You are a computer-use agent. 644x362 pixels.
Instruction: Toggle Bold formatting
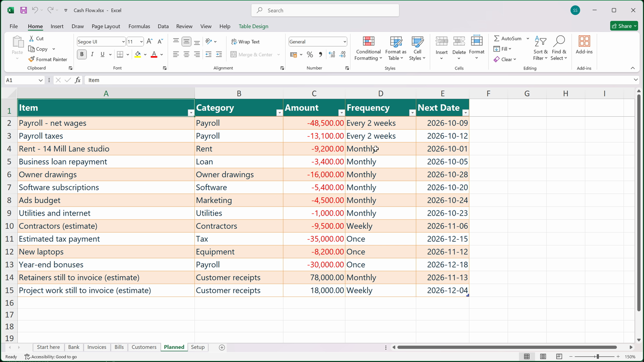82,54
